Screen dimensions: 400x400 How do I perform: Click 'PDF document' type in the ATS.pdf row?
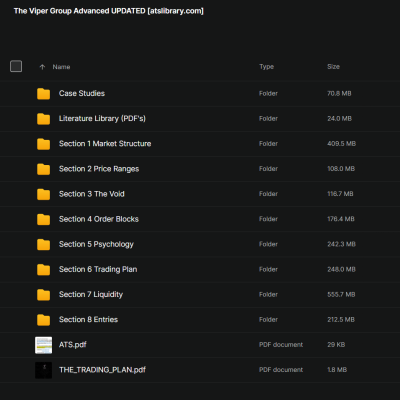point(281,345)
